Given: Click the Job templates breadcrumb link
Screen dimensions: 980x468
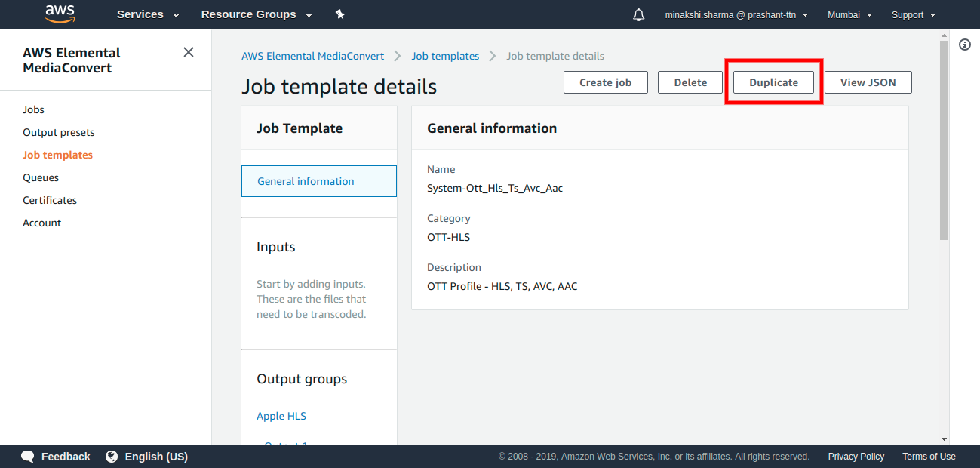Looking at the screenshot, I should pyautogui.click(x=445, y=56).
